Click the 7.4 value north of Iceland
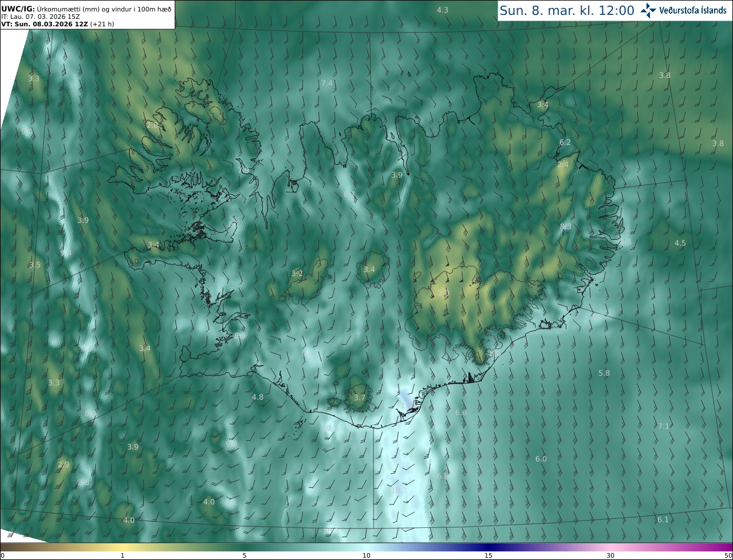Screen dimensions: 733x560 point(327,84)
